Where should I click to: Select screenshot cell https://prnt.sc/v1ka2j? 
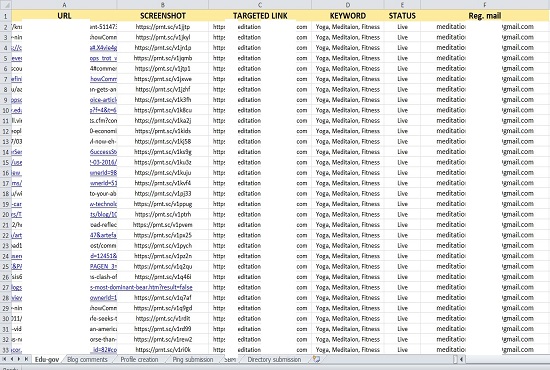pyautogui.click(x=162, y=120)
